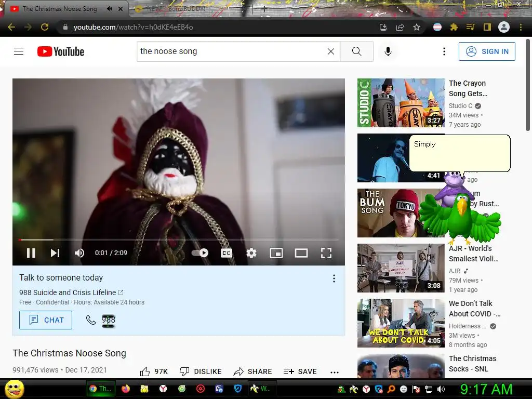Open the 988 Suicide and Crisis Lifeline link

pos(71,292)
